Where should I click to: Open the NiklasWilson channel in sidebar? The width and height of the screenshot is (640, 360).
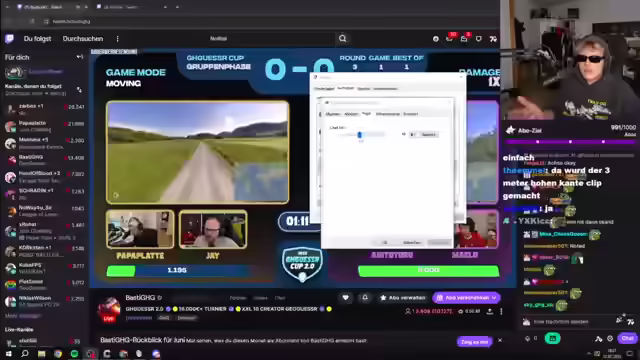44,301
